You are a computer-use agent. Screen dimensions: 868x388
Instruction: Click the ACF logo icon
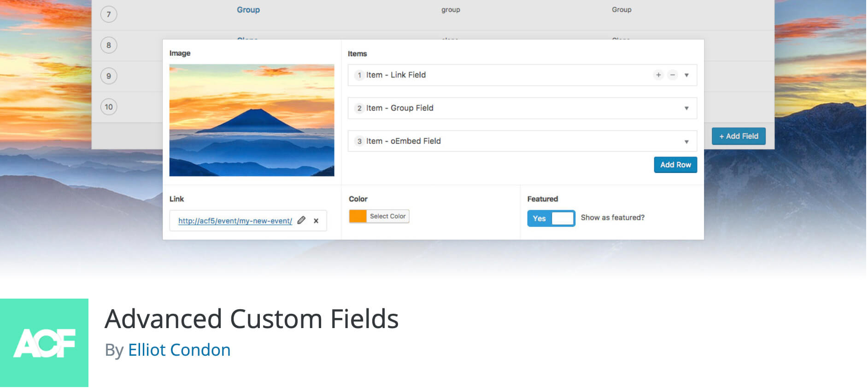pos(44,343)
